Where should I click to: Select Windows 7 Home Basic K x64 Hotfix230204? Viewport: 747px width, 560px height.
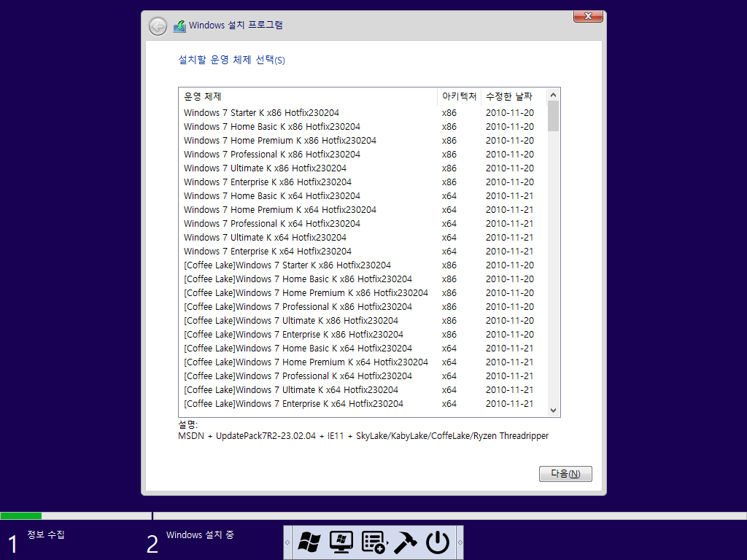click(363, 195)
